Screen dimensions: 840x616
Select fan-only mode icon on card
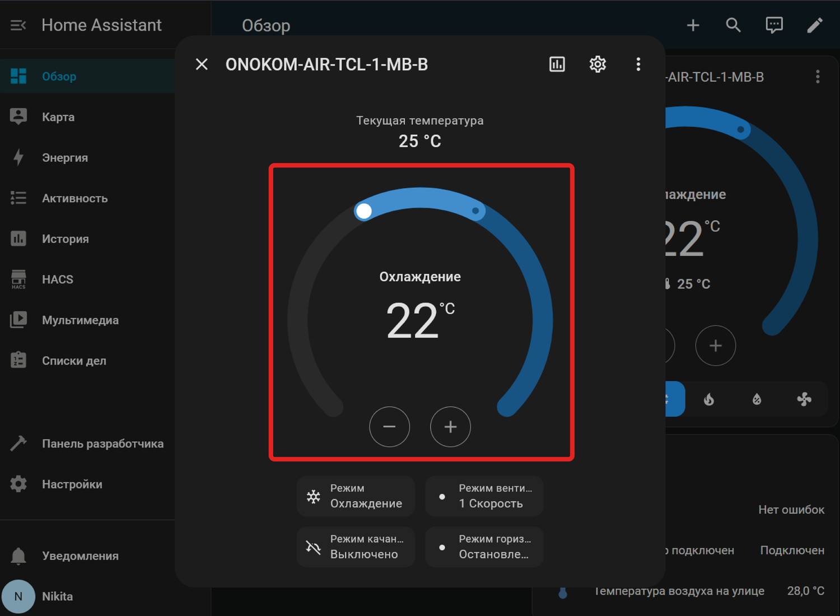(804, 399)
